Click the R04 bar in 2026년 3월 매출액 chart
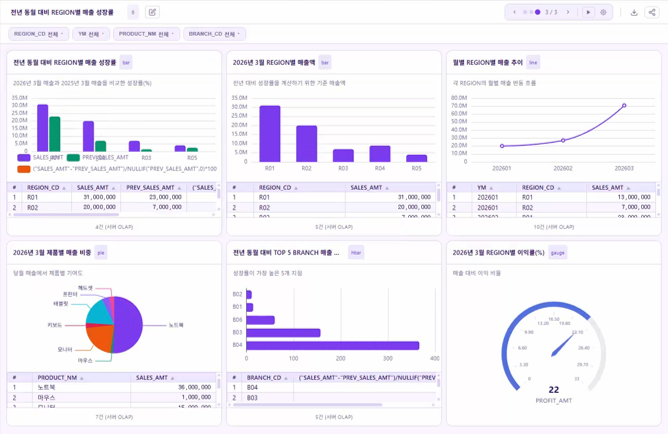 pos(380,154)
